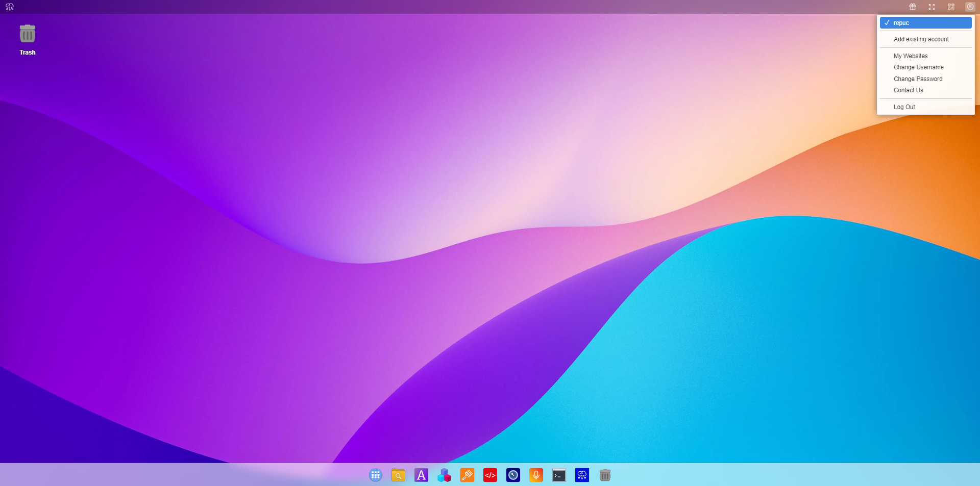The image size is (980, 486).
Task: Select the Trash icon on the desktop
Action: point(28,40)
